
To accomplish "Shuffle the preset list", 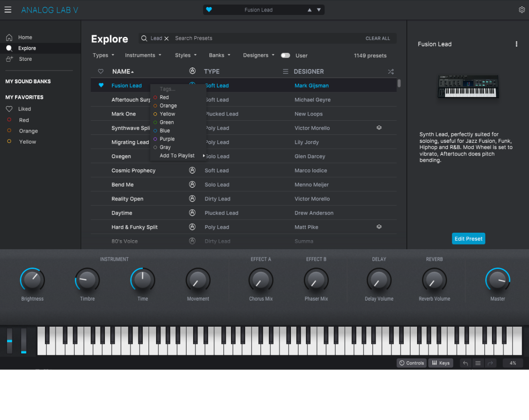I will pos(391,71).
